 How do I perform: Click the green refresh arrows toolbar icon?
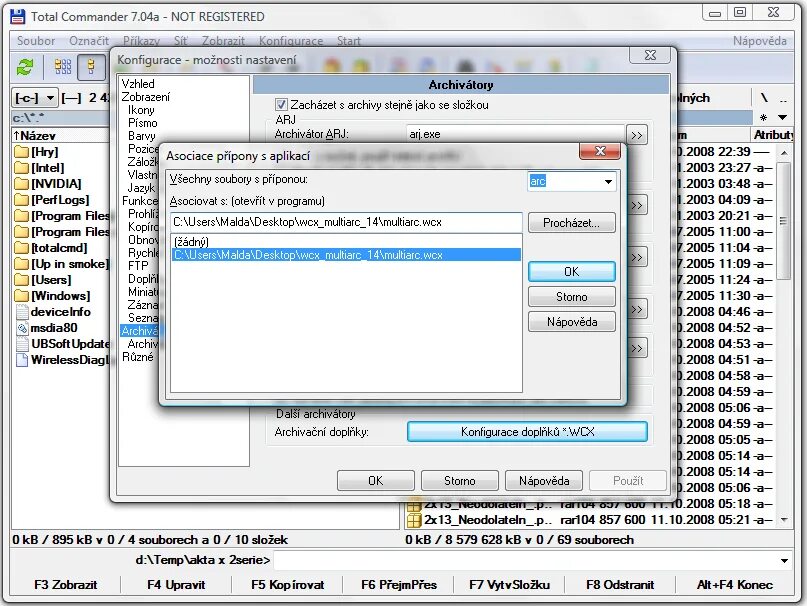tap(25, 67)
